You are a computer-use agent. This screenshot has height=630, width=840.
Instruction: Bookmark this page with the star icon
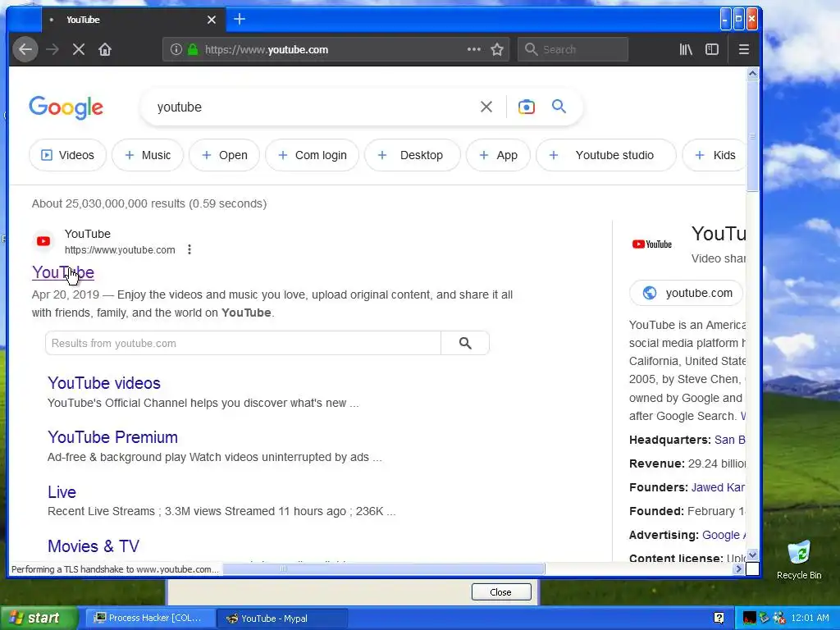coord(497,50)
